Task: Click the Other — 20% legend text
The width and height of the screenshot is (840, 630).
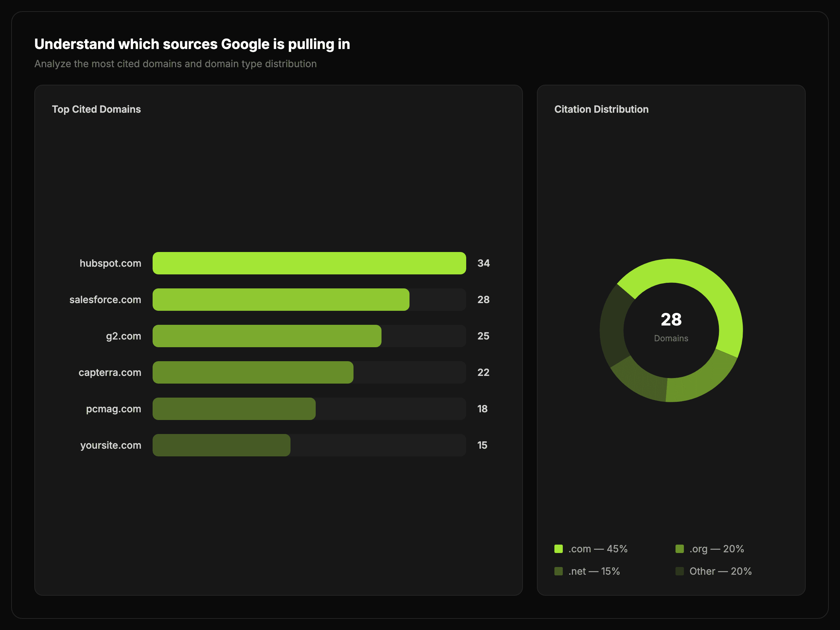Action: (720, 571)
